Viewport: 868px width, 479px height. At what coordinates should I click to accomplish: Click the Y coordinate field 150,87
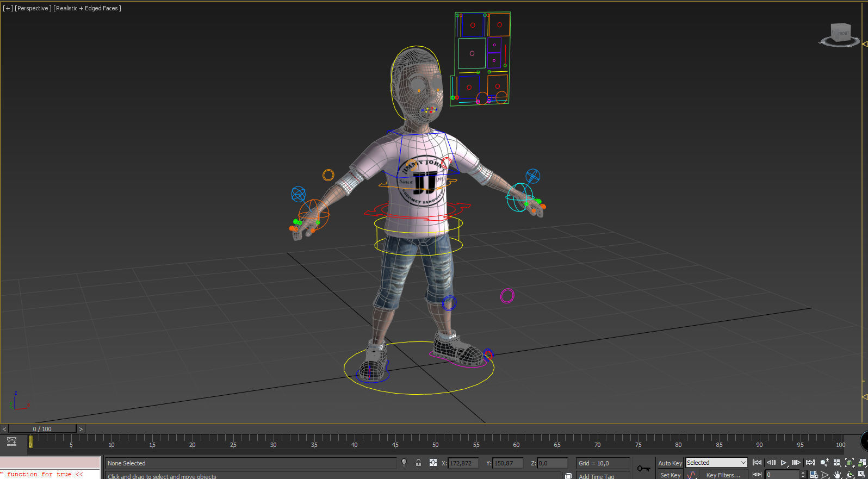507,463
